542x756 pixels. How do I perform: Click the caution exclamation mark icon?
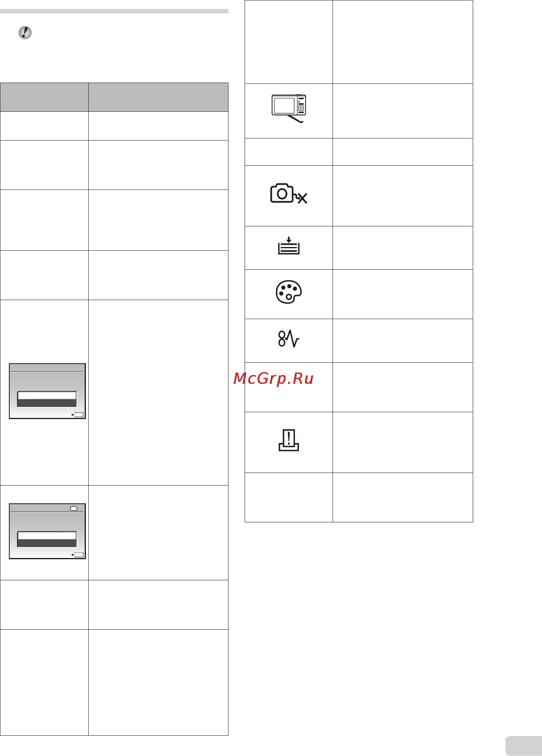(25, 33)
